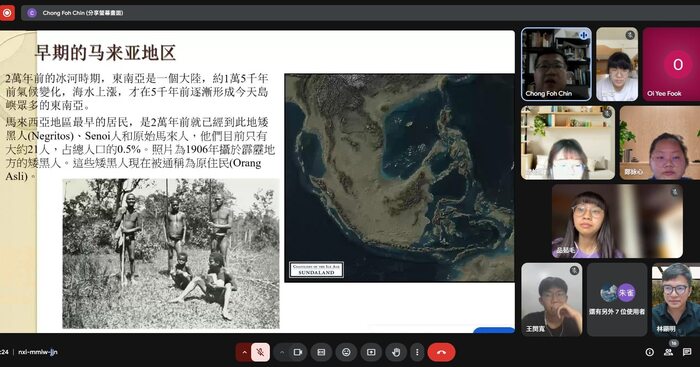Click audio indicator on Chong Foh Chin tile
The image size is (700, 367).
pyautogui.click(x=583, y=35)
